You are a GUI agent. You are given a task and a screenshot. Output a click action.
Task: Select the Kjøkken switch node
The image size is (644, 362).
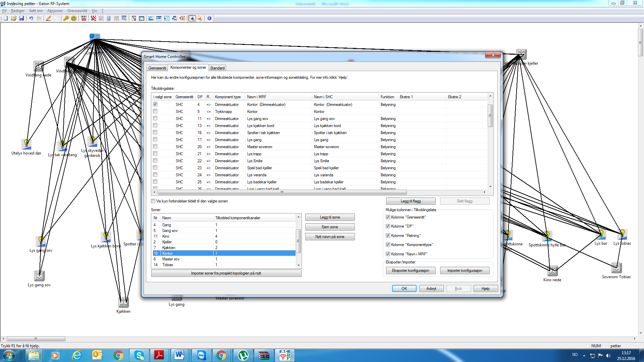point(123,302)
